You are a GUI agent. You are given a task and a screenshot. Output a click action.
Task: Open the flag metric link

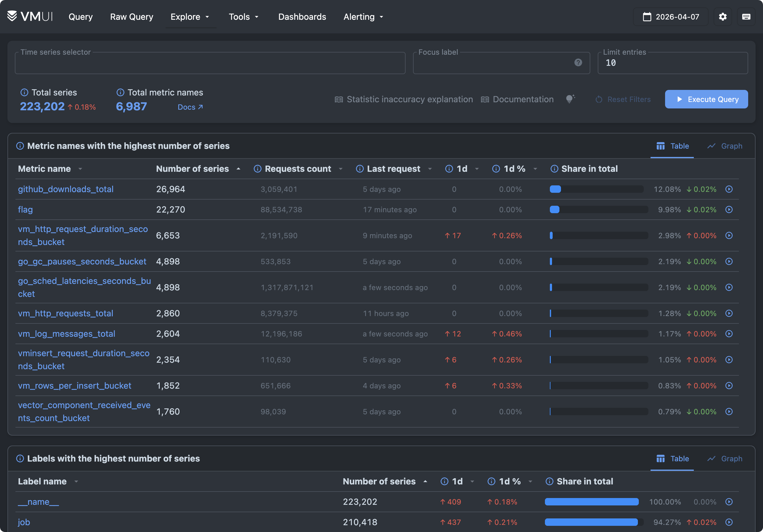tap(25, 210)
